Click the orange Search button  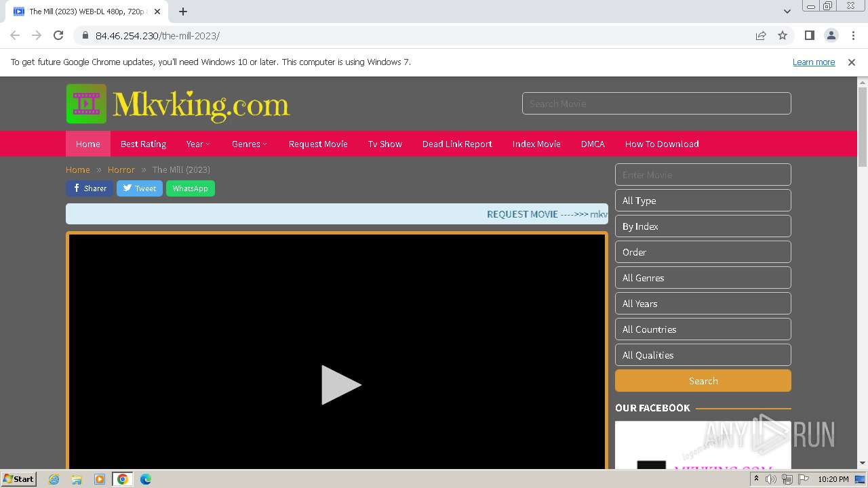coord(703,380)
